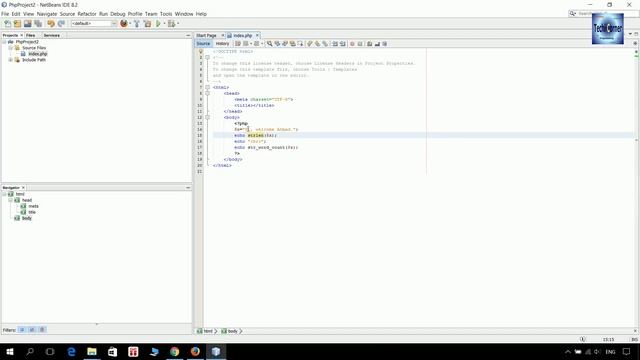640x360 pixels.
Task: Toggle the third Navigator filter button
Action: 42,330
